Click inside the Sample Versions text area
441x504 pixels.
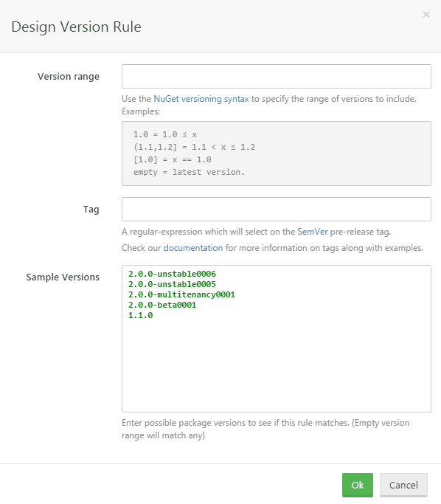click(277, 339)
